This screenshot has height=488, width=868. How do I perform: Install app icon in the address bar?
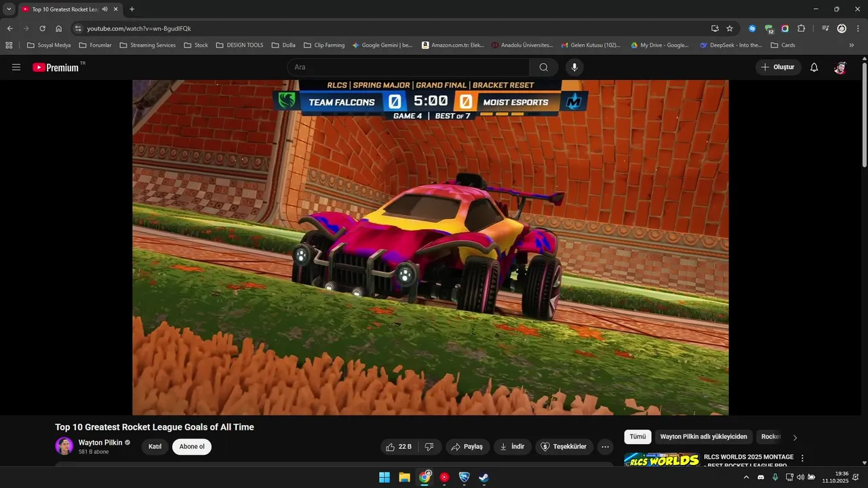pos(715,28)
